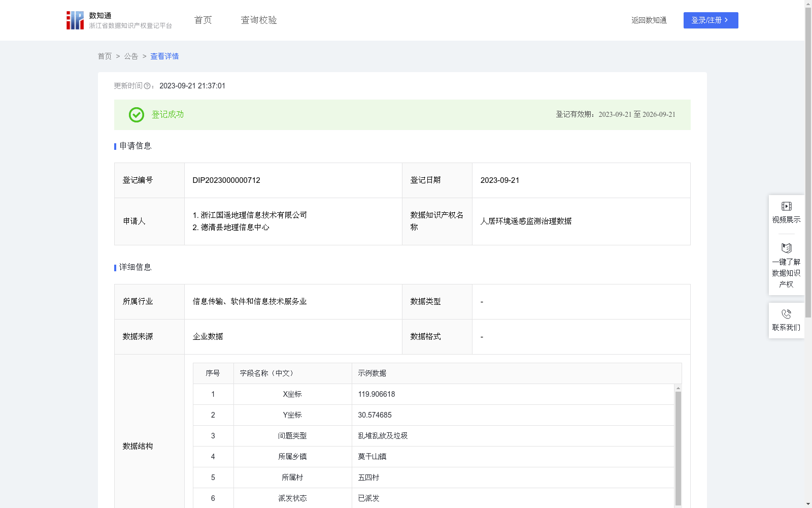Click the 数据结构 row label
The image size is (812, 508).
(138, 447)
